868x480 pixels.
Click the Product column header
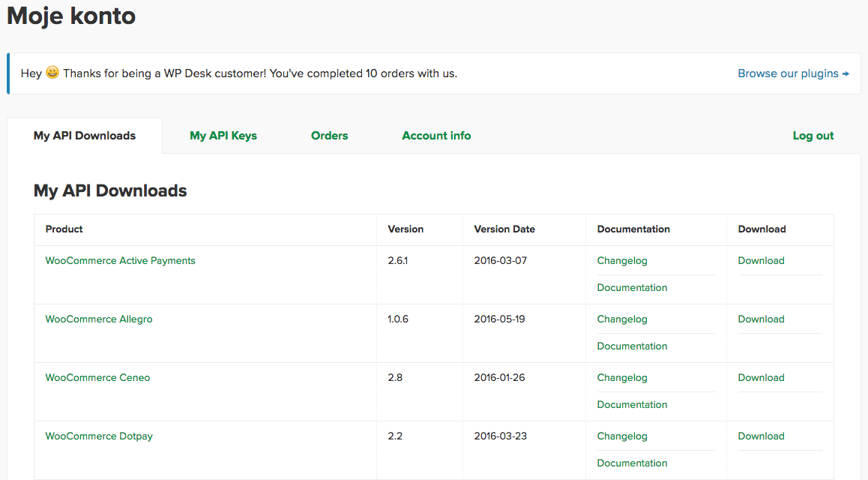(x=64, y=229)
